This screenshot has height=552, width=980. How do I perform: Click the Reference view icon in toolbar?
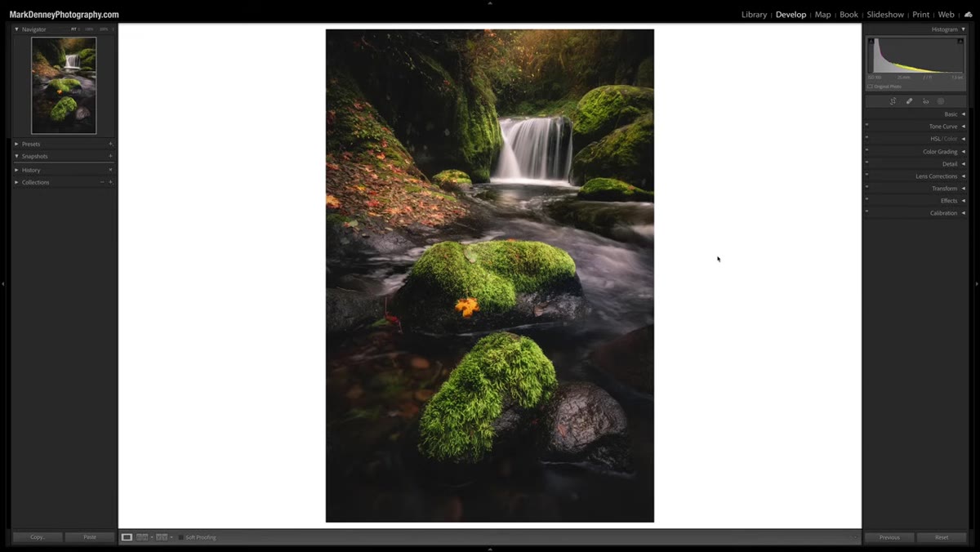click(142, 537)
